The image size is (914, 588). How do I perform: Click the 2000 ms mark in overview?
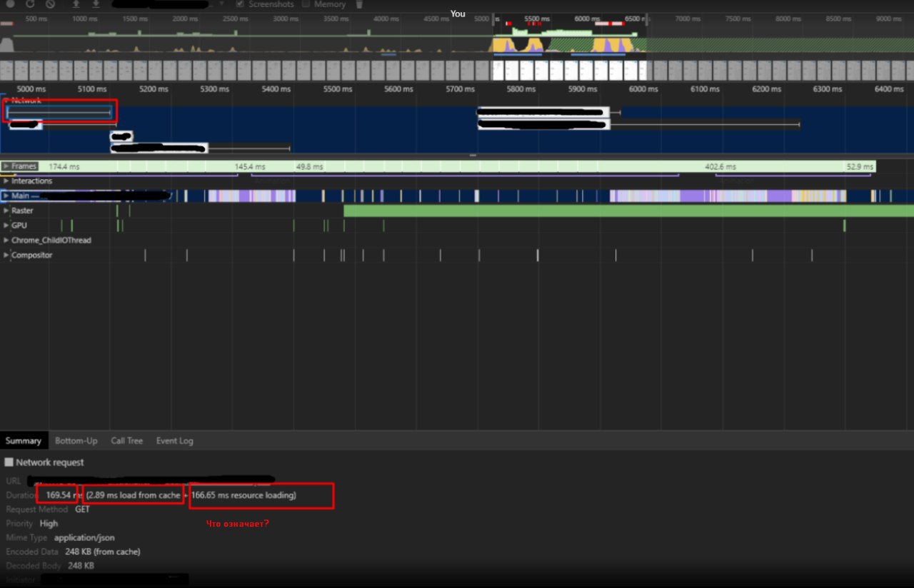point(185,19)
